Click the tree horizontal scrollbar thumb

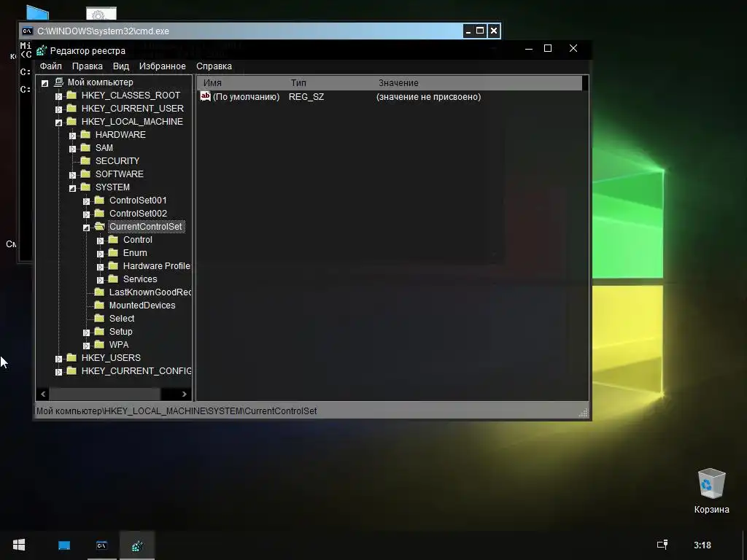105,394
